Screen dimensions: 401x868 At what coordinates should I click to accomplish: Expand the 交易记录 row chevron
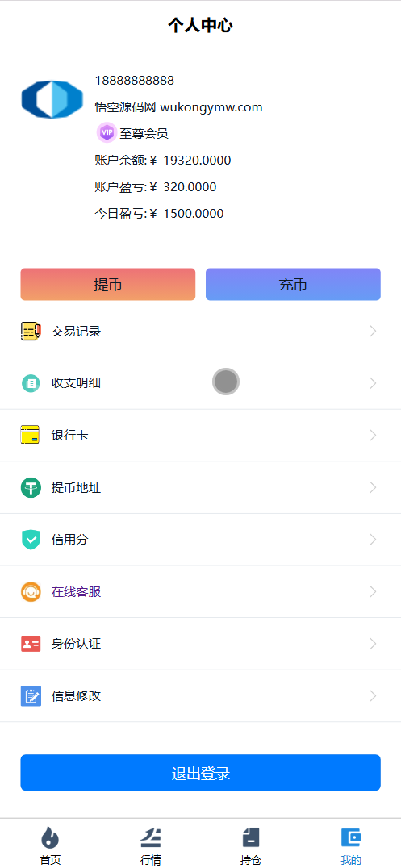coord(373,331)
